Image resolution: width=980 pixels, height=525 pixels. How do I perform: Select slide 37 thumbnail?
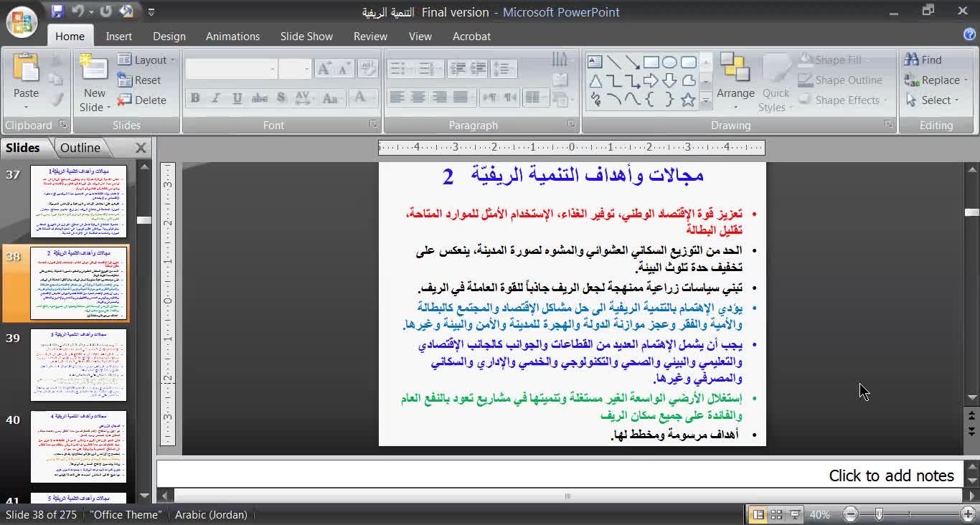coord(79,202)
